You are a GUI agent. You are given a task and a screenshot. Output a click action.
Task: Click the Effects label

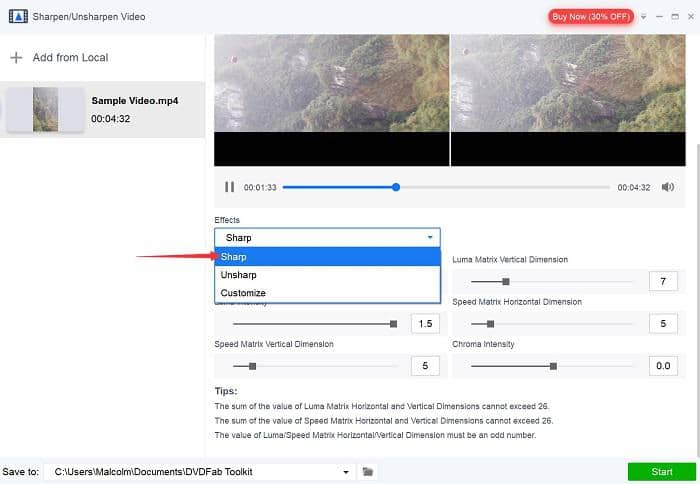point(227,220)
